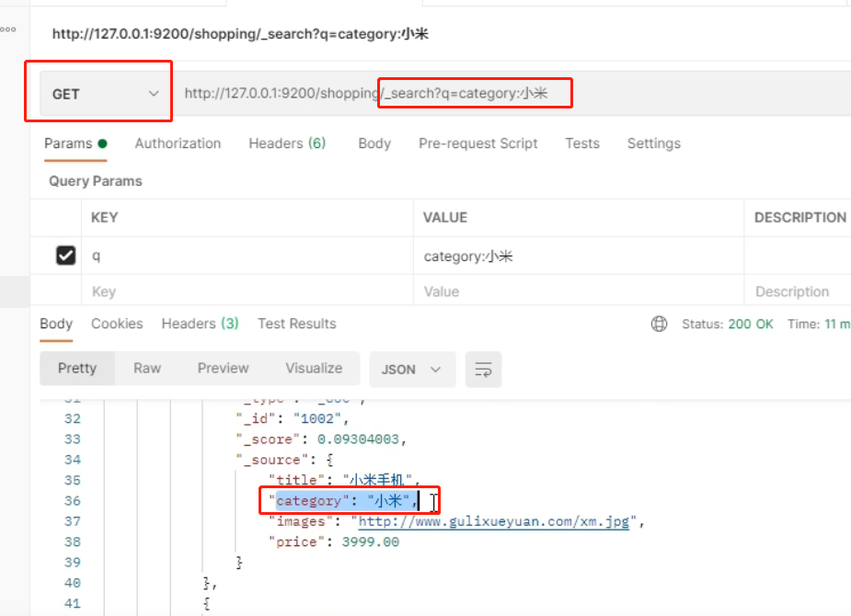Switch to the Params tab

click(x=75, y=143)
